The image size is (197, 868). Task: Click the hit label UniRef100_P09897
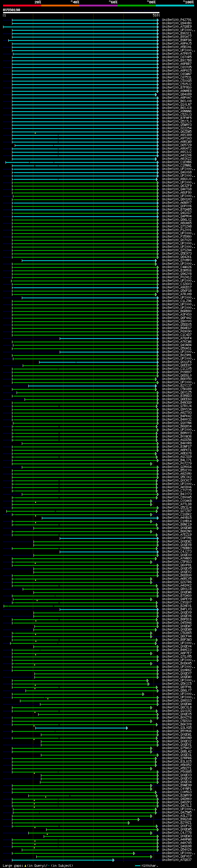click(177, 372)
